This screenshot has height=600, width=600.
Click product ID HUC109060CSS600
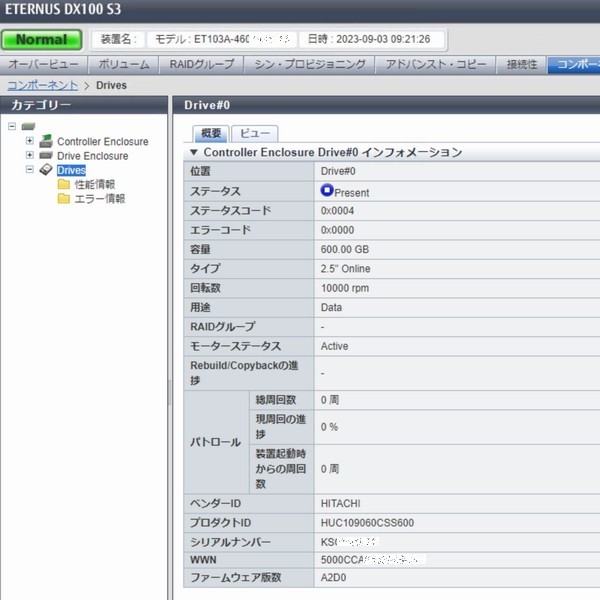click(367, 523)
